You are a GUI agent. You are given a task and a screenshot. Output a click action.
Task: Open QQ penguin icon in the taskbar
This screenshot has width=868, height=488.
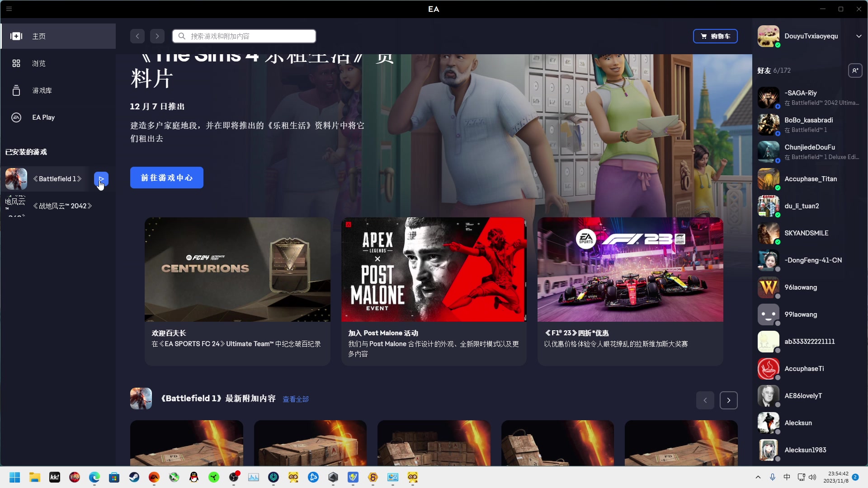tap(194, 477)
